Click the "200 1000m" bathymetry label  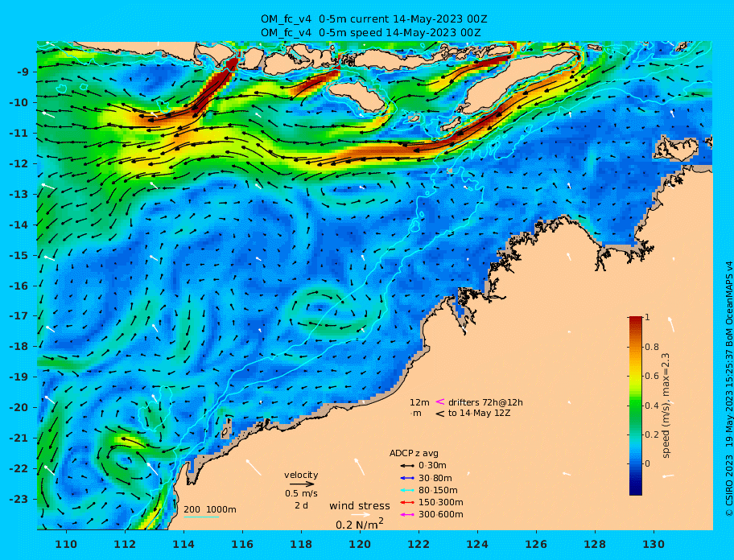[x=210, y=509]
